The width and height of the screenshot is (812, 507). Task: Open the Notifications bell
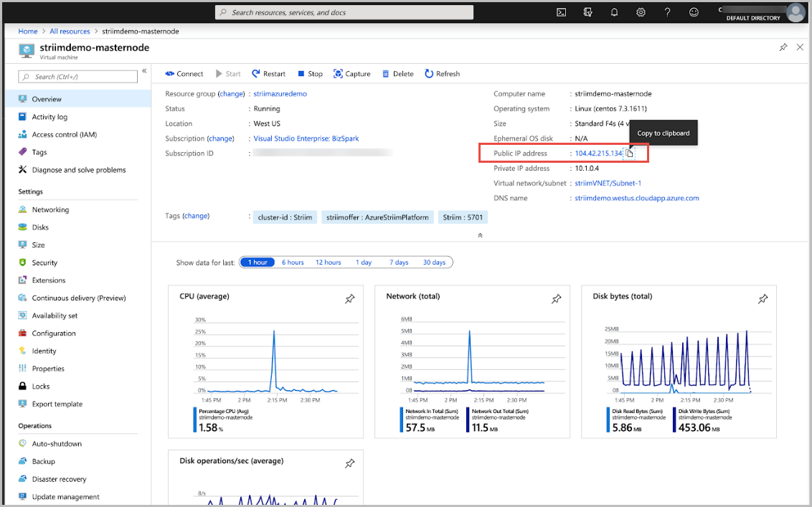(x=614, y=12)
